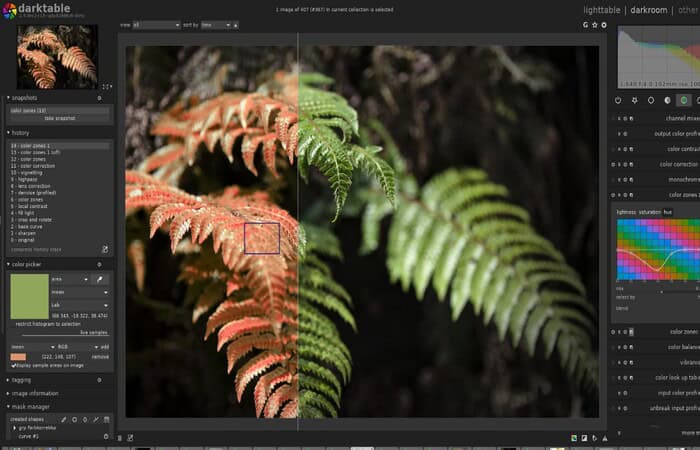Select circle shape tool in mask manager

tap(75, 419)
